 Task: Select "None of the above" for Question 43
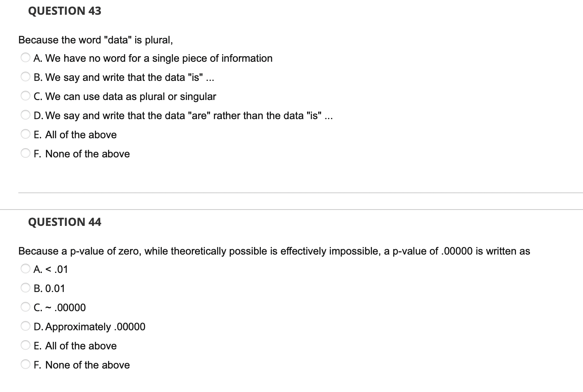pyautogui.click(x=25, y=153)
